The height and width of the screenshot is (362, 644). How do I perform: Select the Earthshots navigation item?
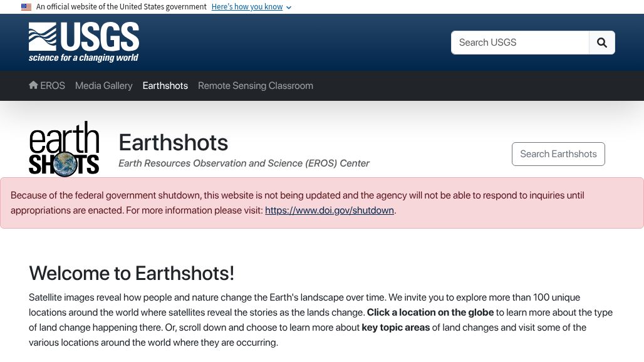[x=165, y=86]
